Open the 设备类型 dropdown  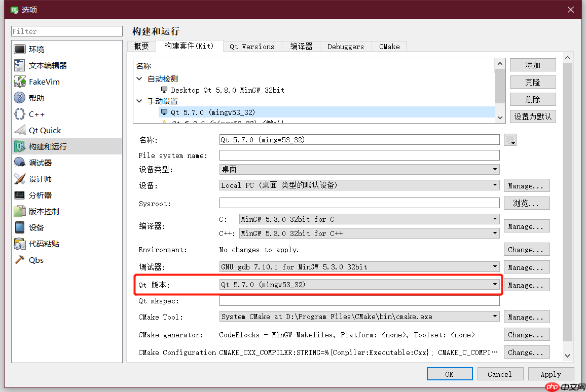coord(494,169)
